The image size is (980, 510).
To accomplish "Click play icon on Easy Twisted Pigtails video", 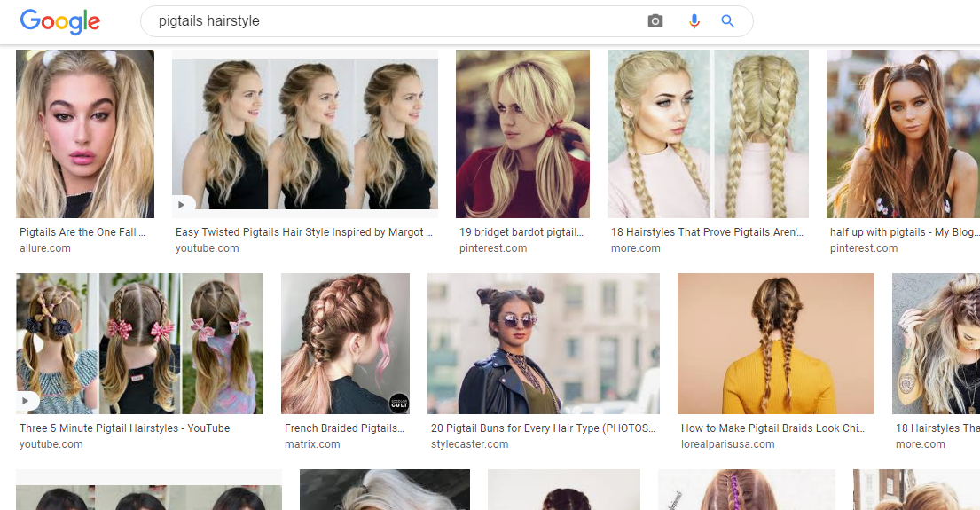I will (x=182, y=204).
